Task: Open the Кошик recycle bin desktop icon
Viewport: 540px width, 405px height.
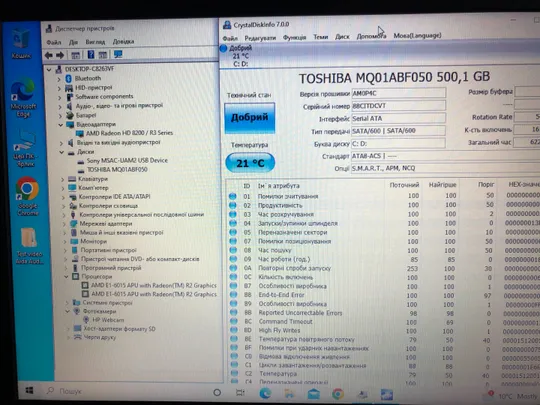Action: [x=21, y=44]
